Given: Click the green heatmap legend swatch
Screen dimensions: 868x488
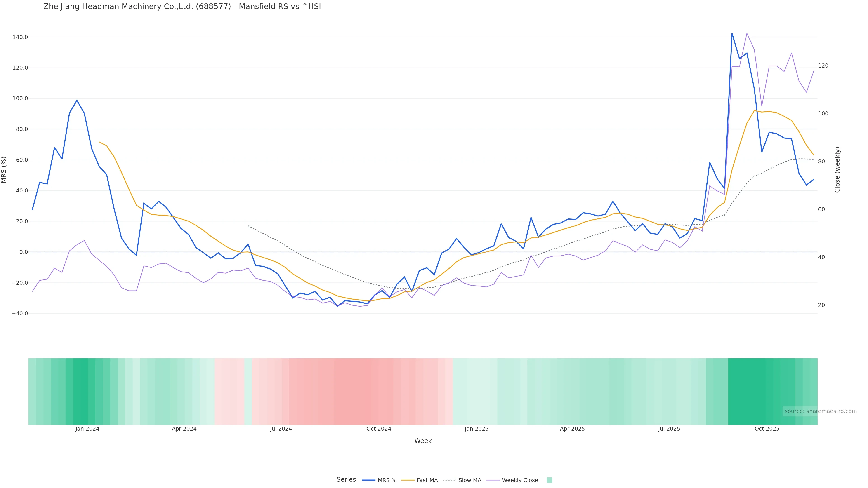Looking at the screenshot, I should pyautogui.click(x=549, y=480).
